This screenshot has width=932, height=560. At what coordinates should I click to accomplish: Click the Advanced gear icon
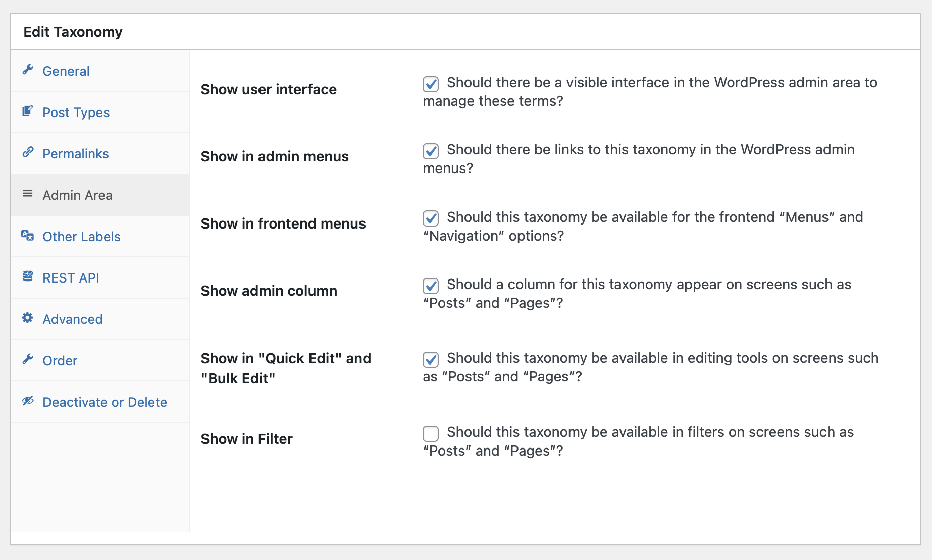27,318
